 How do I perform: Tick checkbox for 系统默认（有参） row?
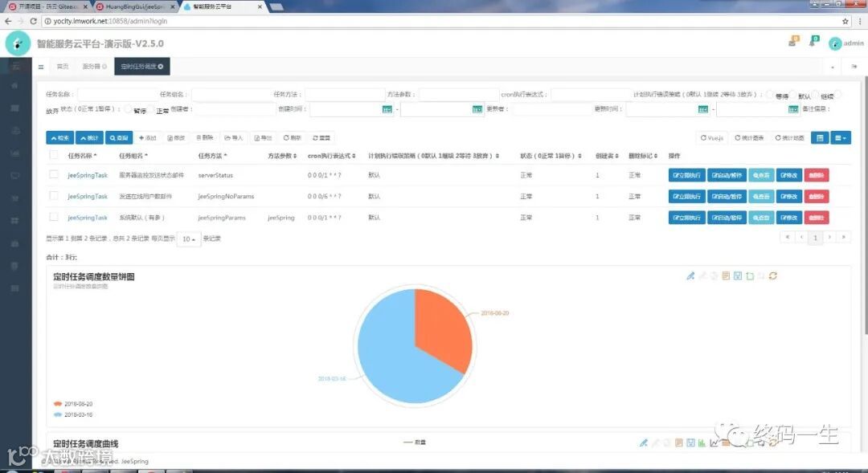(54, 217)
